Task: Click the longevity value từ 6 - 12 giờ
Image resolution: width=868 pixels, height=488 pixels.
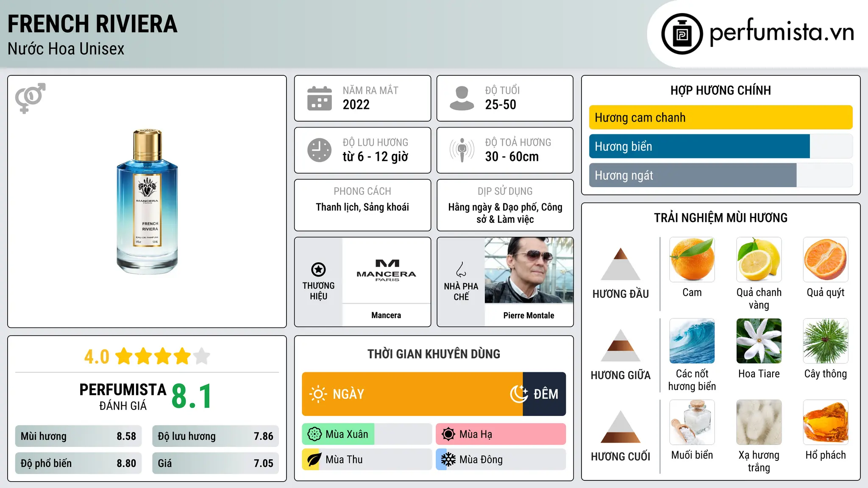Action: [376, 157]
